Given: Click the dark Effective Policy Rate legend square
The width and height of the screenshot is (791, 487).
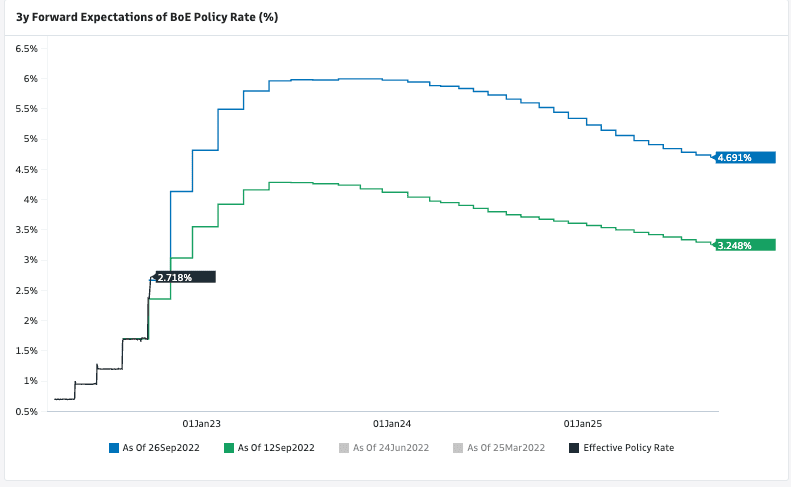Looking at the screenshot, I should [x=573, y=447].
